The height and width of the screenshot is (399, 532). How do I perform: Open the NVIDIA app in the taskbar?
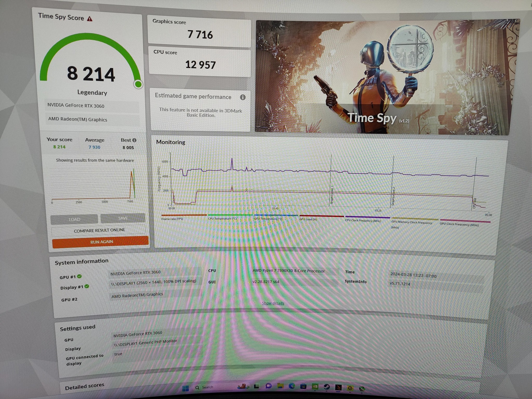point(315,386)
